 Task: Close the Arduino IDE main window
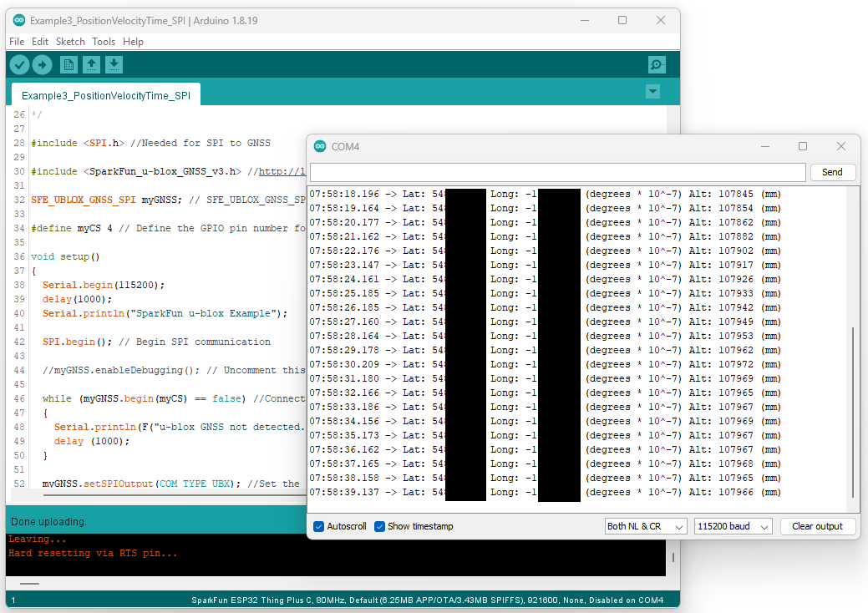(661, 20)
